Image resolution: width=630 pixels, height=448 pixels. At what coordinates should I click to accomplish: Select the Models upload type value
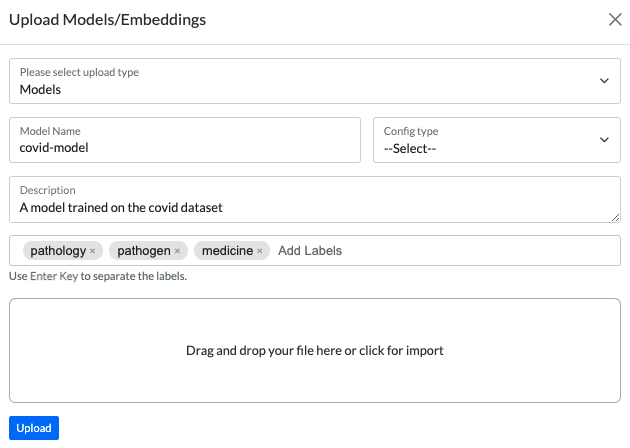[x=40, y=90]
